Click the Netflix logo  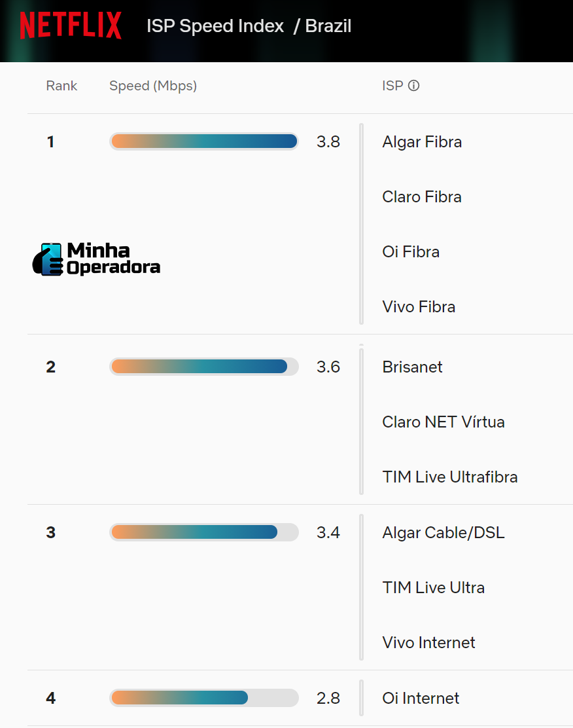[x=71, y=26]
